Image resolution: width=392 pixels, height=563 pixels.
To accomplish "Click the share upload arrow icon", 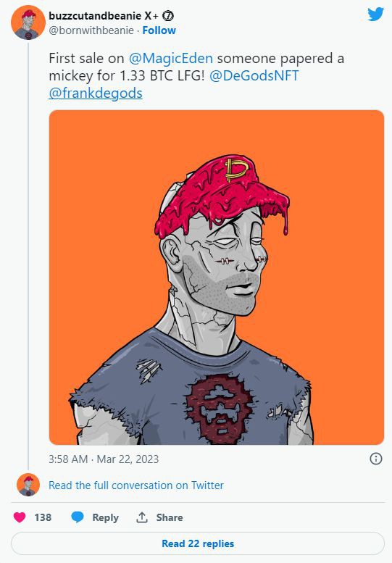I will click(142, 517).
